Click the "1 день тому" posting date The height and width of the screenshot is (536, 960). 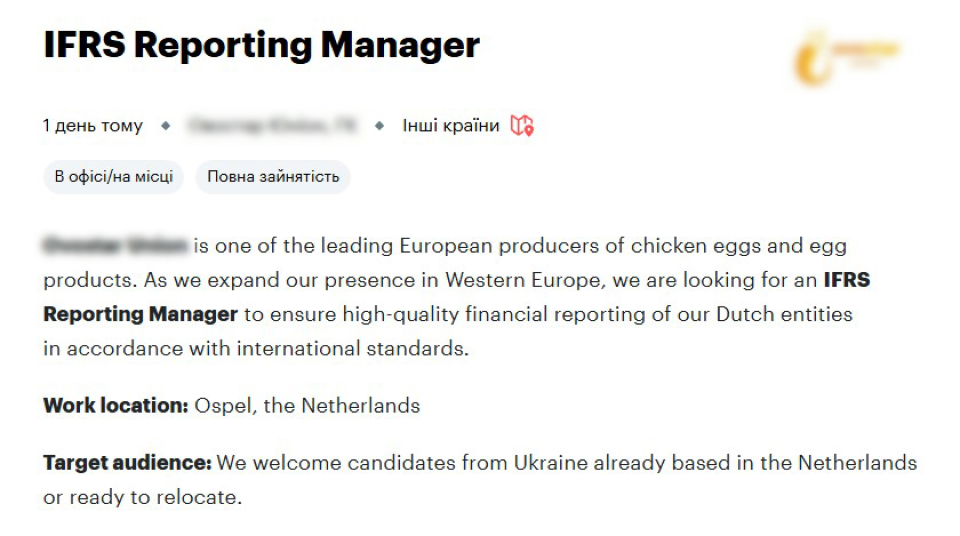point(92,126)
